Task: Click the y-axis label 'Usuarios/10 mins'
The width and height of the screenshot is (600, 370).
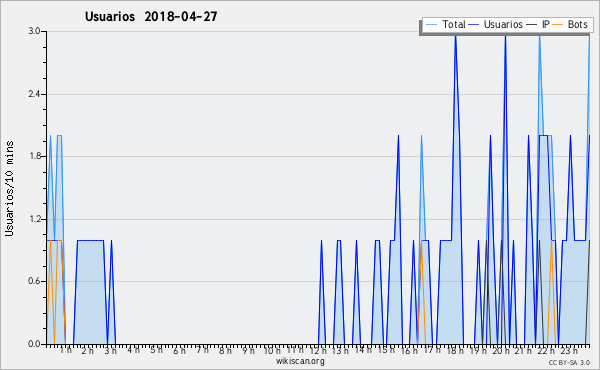Action: [9, 188]
